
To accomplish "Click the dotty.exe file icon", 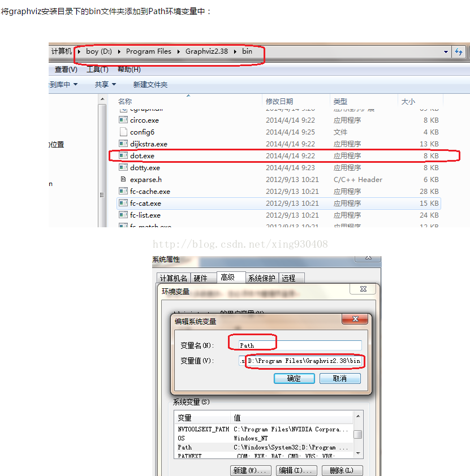I will click(x=123, y=167).
